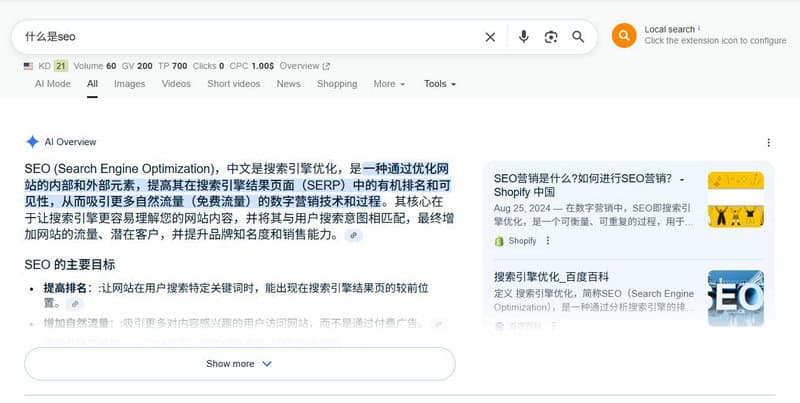Expand the Tools dropdown

point(440,84)
